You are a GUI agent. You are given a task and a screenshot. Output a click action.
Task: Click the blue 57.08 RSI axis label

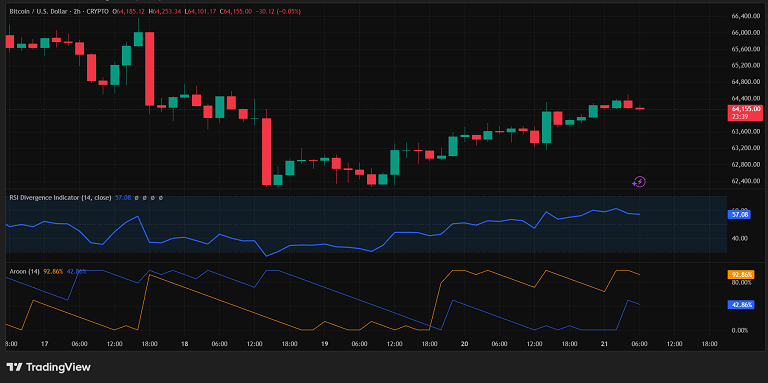[740, 215]
